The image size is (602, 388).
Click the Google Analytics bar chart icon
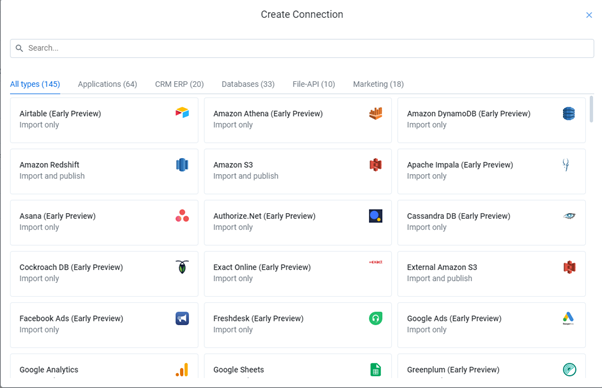tap(182, 370)
